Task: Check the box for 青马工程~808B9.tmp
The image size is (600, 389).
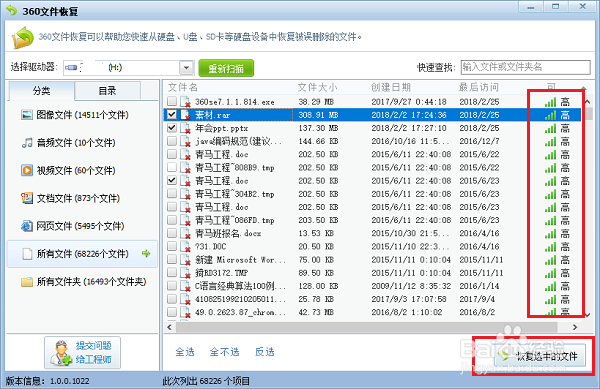Action: (172, 167)
